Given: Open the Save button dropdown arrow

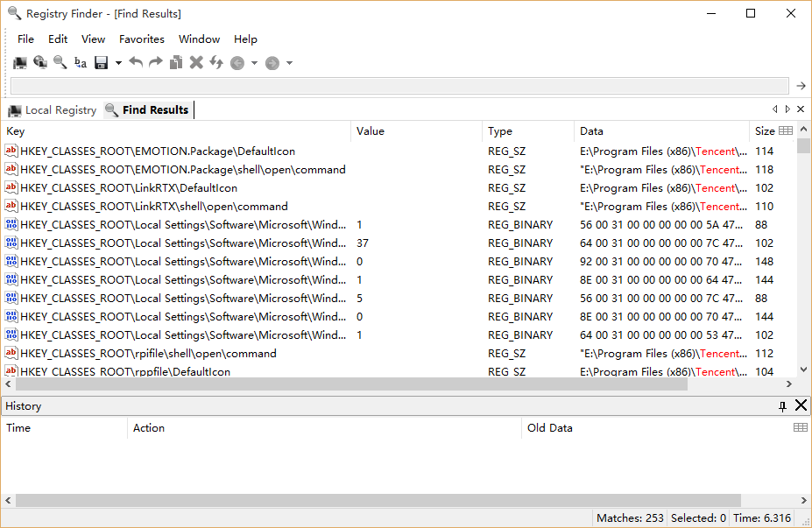Looking at the screenshot, I should [x=118, y=63].
